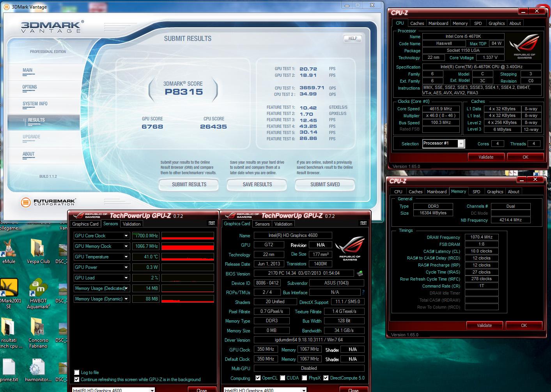Image resolution: width=551 pixels, height=392 pixels.
Task: Toggle the CUDA checkbox
Action: pos(282,378)
